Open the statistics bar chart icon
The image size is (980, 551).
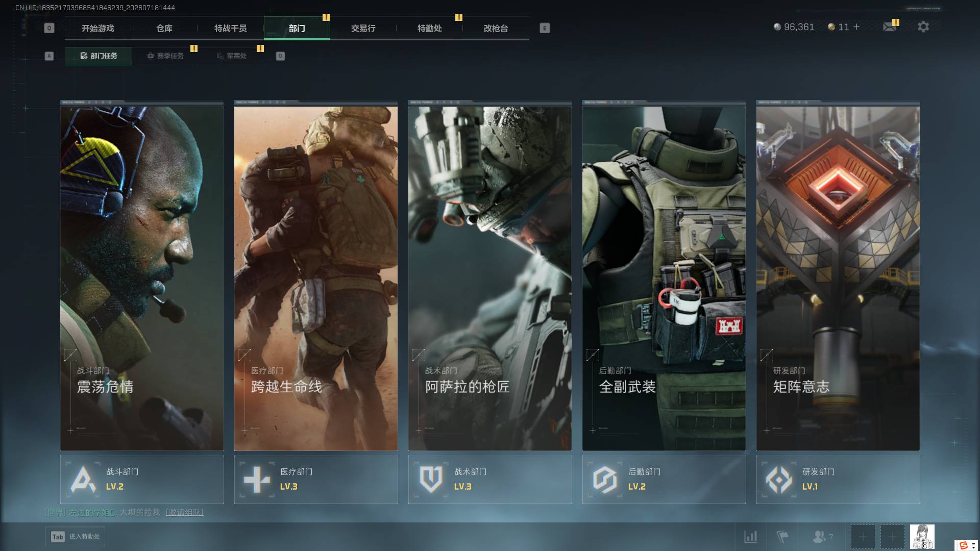(750, 536)
